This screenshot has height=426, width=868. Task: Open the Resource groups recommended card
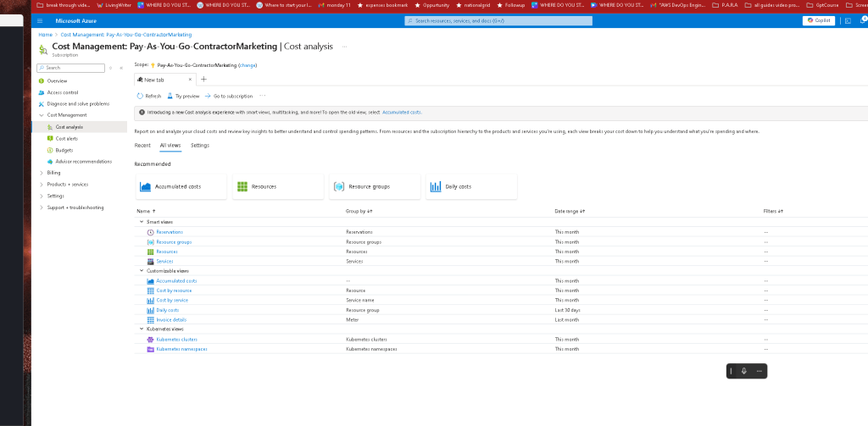pyautogui.click(x=375, y=186)
